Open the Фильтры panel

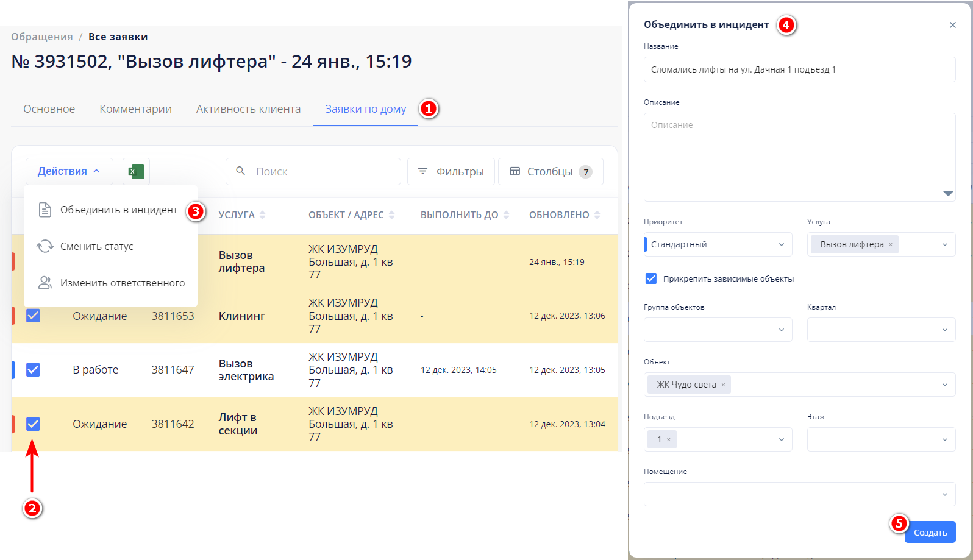coord(451,171)
